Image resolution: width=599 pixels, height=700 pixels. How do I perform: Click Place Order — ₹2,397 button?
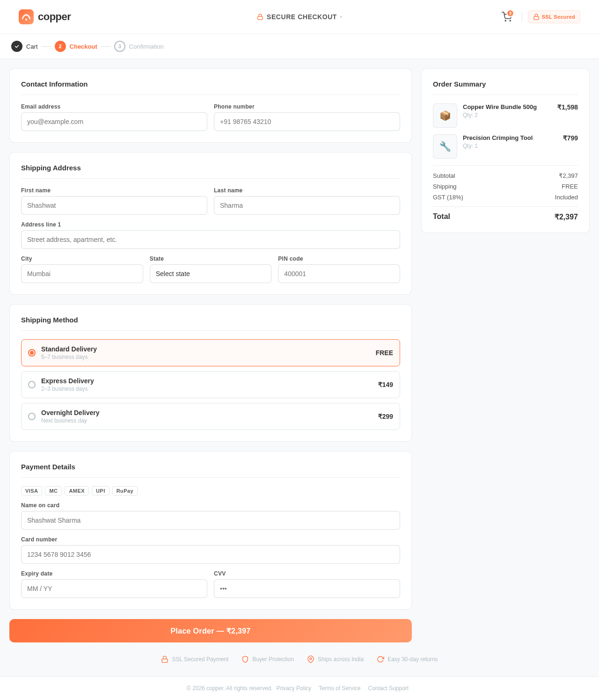pos(211,631)
